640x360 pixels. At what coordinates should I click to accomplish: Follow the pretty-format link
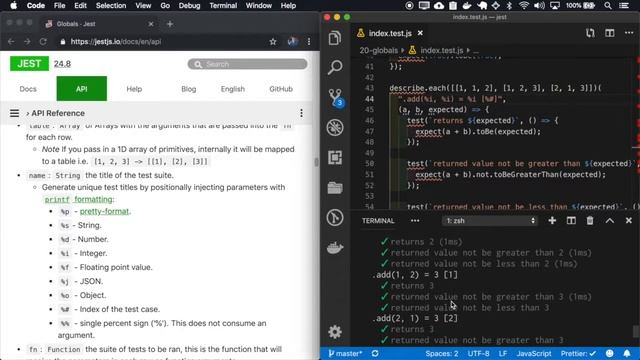pos(104,211)
